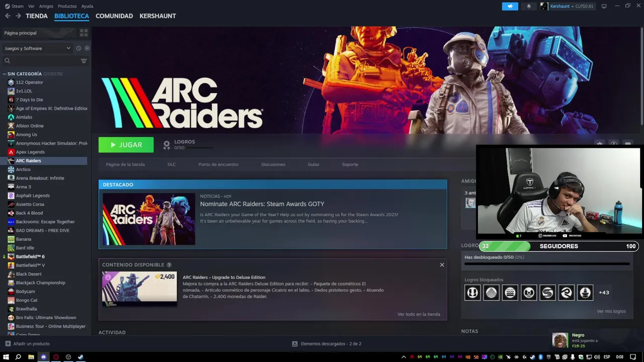Select Battlefield™ 6 in the library
Viewport: 644px width, 362px height.
pos(30,256)
